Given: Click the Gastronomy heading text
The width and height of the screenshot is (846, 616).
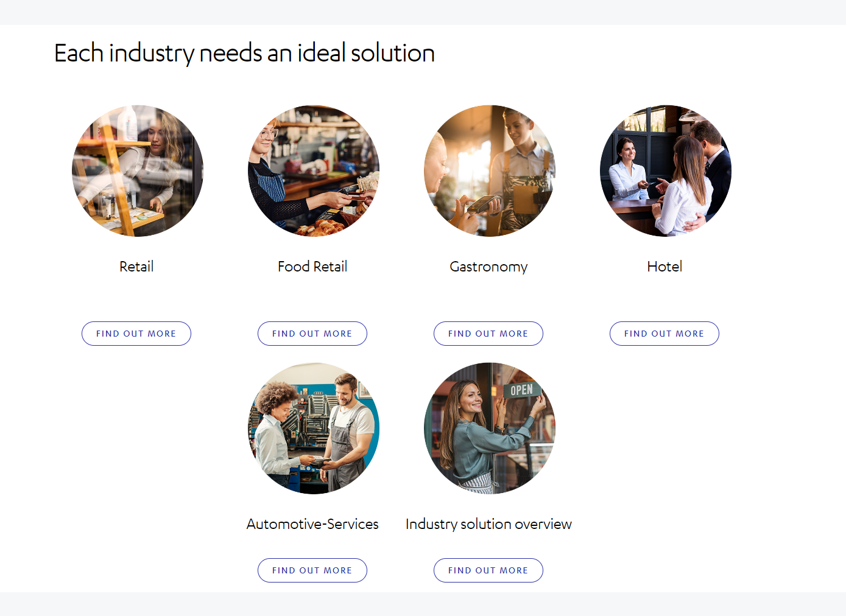Looking at the screenshot, I should click(488, 267).
